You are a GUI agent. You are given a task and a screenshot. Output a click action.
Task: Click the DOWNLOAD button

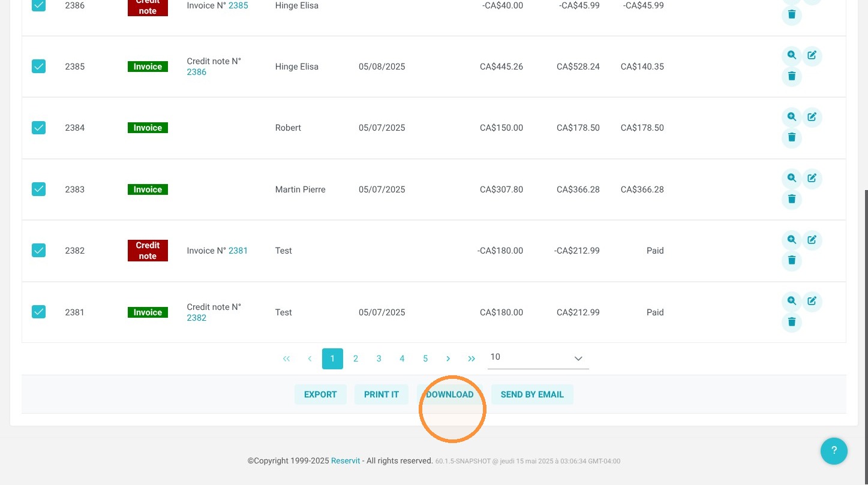coord(450,394)
